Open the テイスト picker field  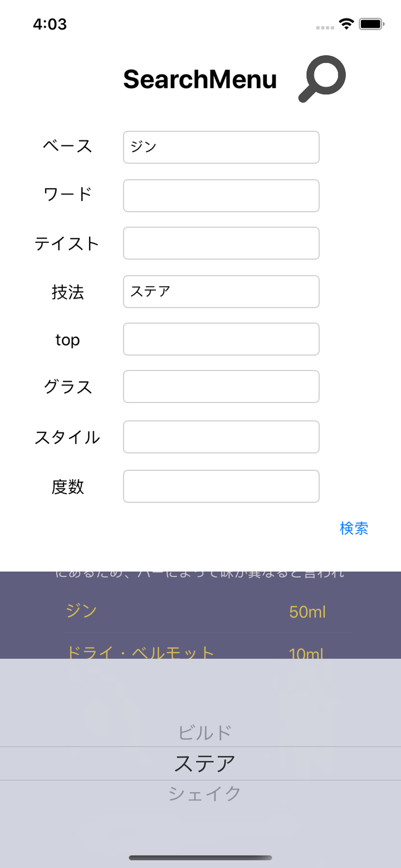[x=221, y=243]
